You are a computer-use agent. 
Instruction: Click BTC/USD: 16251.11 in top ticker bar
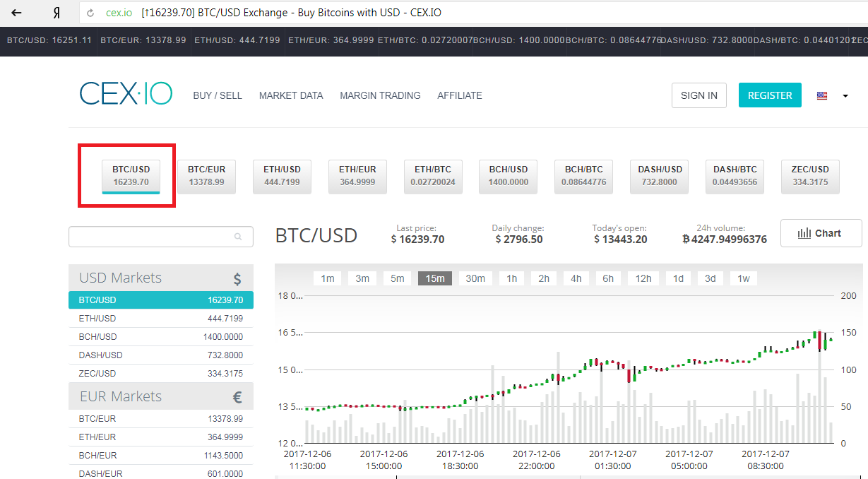pyautogui.click(x=49, y=40)
